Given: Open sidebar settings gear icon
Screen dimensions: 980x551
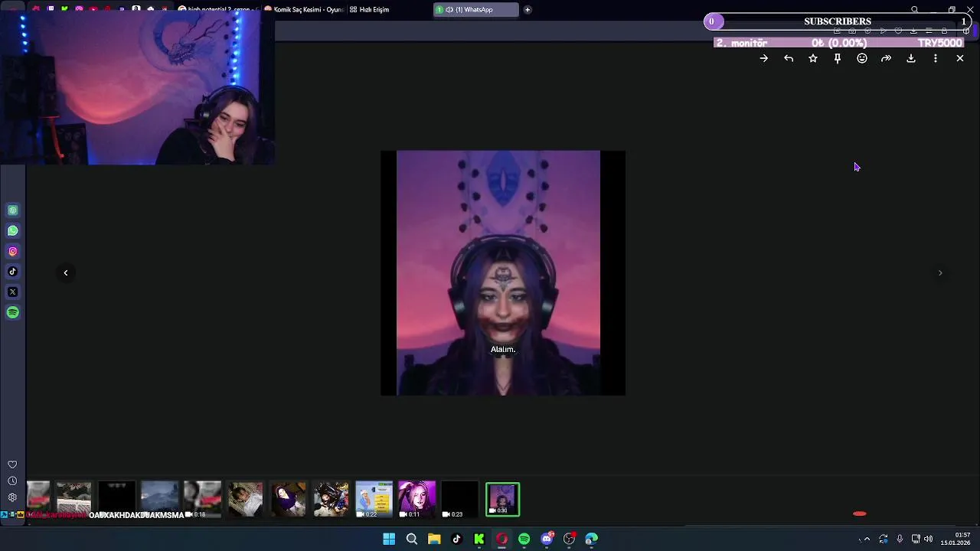Looking at the screenshot, I should (12, 497).
